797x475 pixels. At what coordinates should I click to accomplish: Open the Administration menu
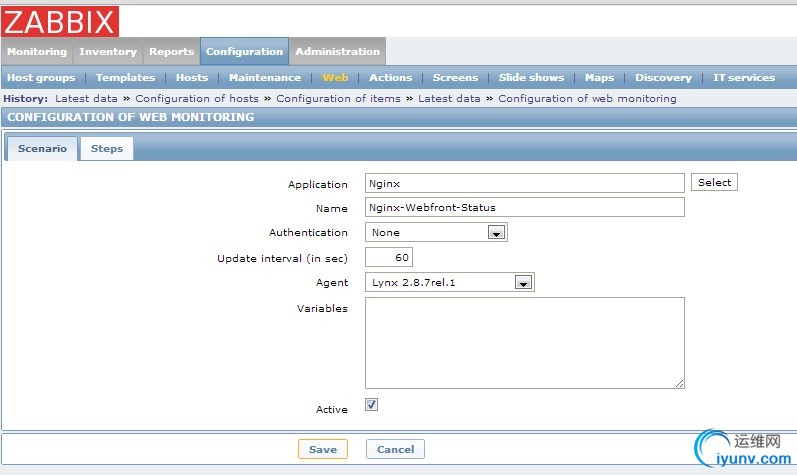click(x=338, y=51)
